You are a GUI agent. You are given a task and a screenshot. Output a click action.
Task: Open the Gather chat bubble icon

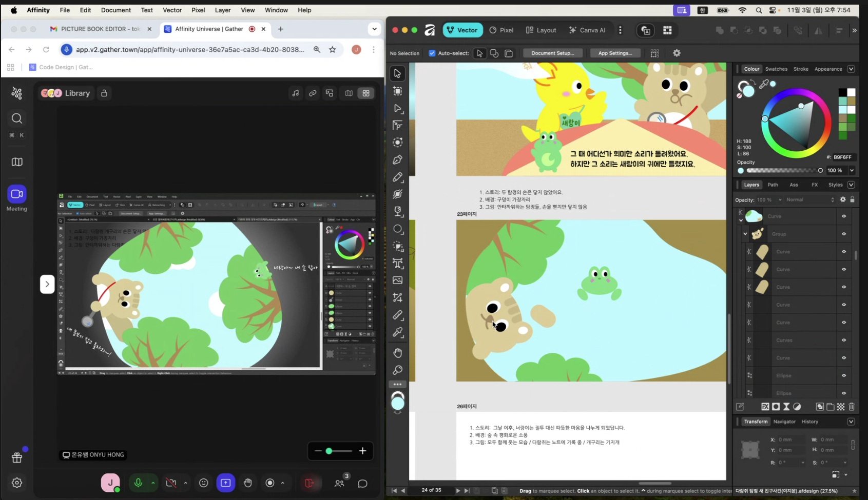pos(362,483)
